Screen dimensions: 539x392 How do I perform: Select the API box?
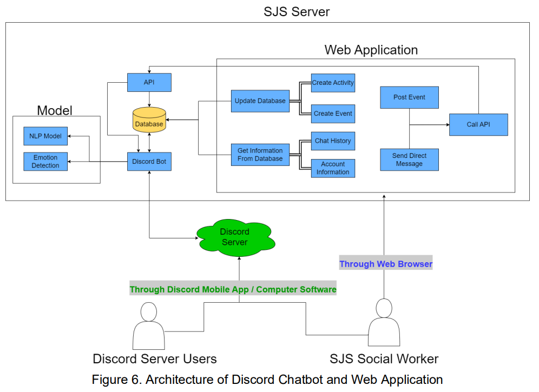[149, 82]
